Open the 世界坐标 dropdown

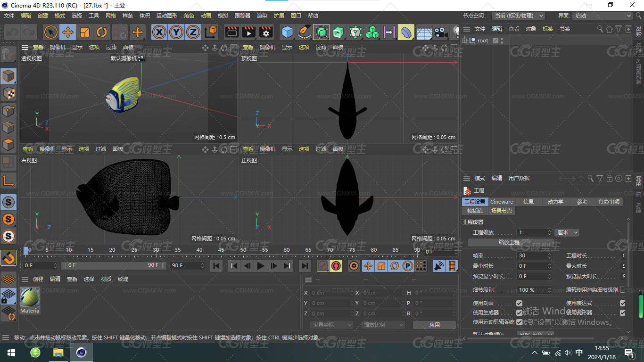(x=332, y=325)
